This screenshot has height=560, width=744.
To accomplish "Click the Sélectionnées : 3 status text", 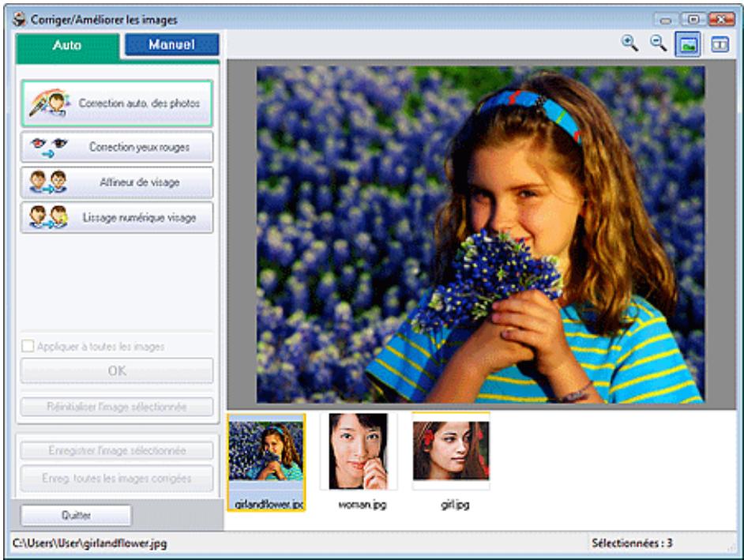I will [x=632, y=543].
